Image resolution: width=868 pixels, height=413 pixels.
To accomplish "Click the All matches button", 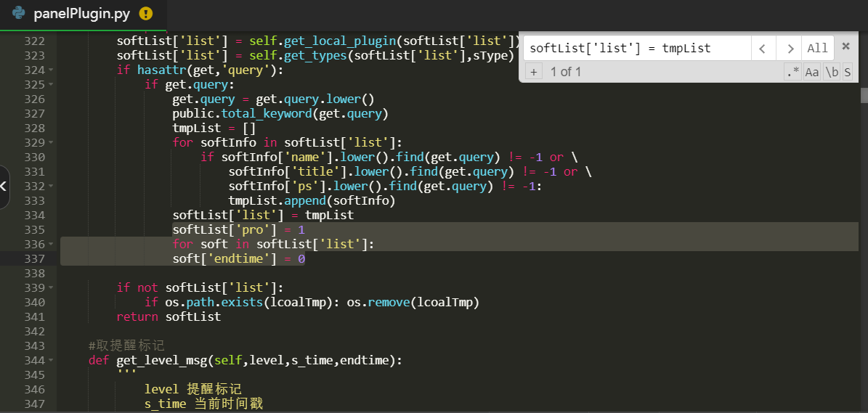I will 817,49.
